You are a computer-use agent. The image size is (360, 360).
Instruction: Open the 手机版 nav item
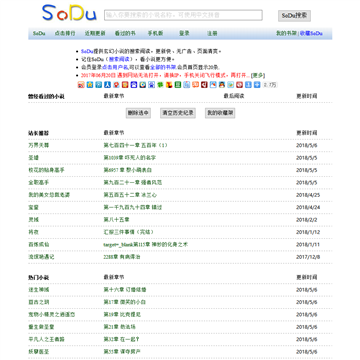(x=155, y=33)
